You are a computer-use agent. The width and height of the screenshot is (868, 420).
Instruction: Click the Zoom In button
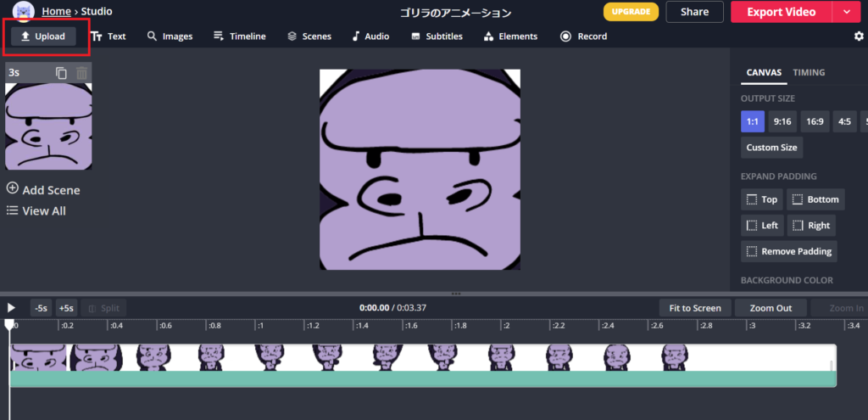pos(840,308)
